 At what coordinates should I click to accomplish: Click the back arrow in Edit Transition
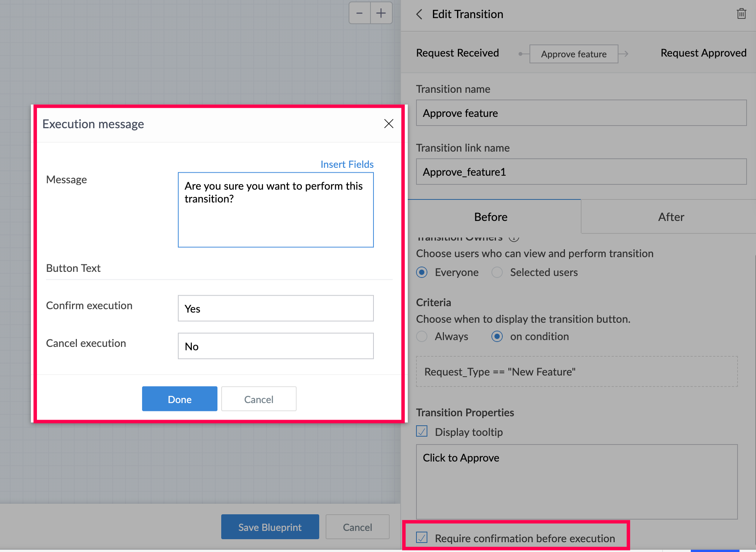419,14
